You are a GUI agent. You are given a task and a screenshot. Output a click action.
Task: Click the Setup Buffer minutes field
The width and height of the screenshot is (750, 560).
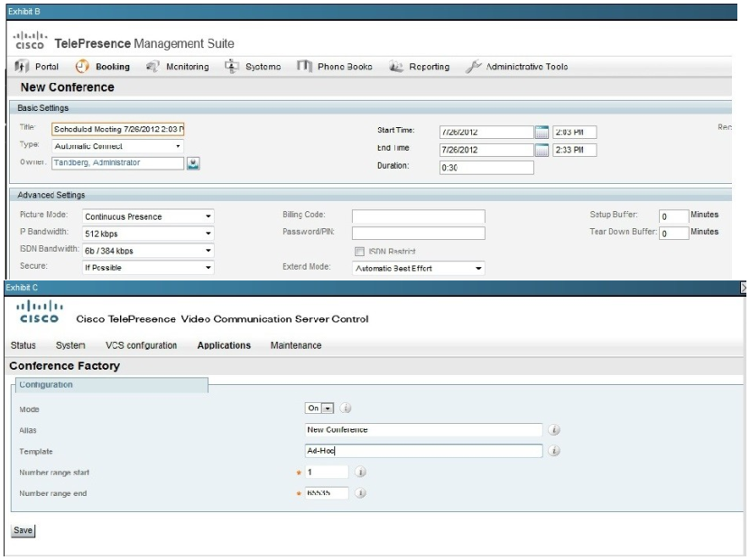[673, 216]
